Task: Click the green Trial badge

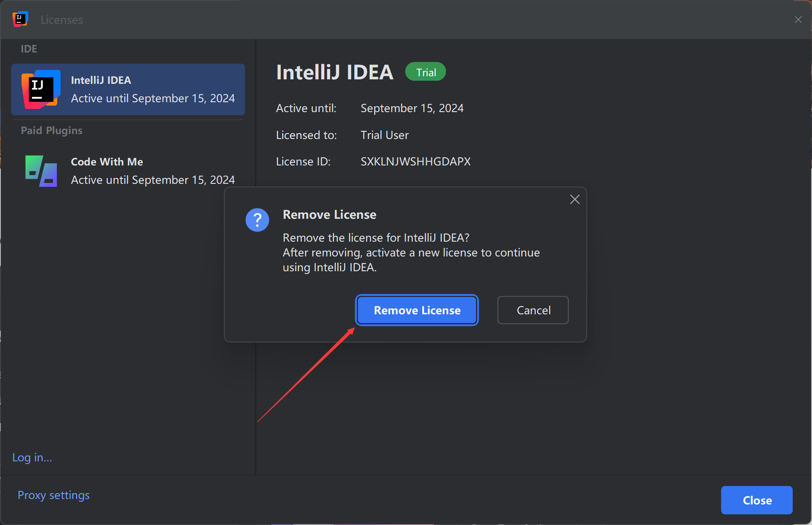Action: click(x=425, y=72)
